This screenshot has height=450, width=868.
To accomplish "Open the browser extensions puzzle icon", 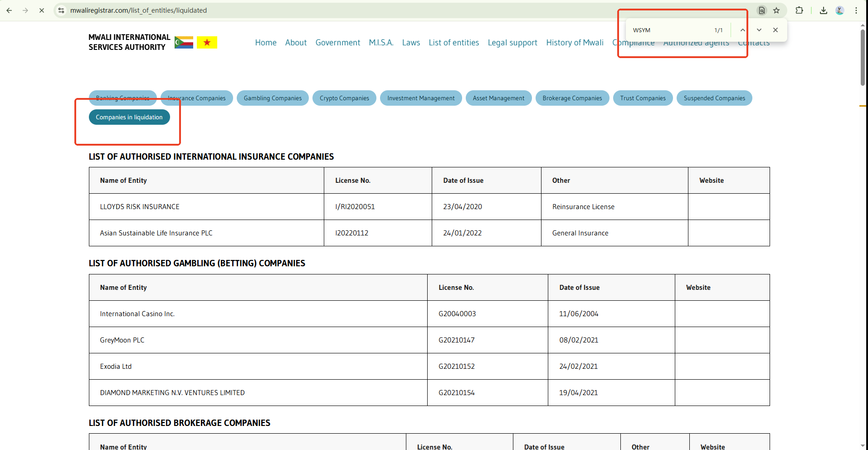I will click(x=799, y=10).
